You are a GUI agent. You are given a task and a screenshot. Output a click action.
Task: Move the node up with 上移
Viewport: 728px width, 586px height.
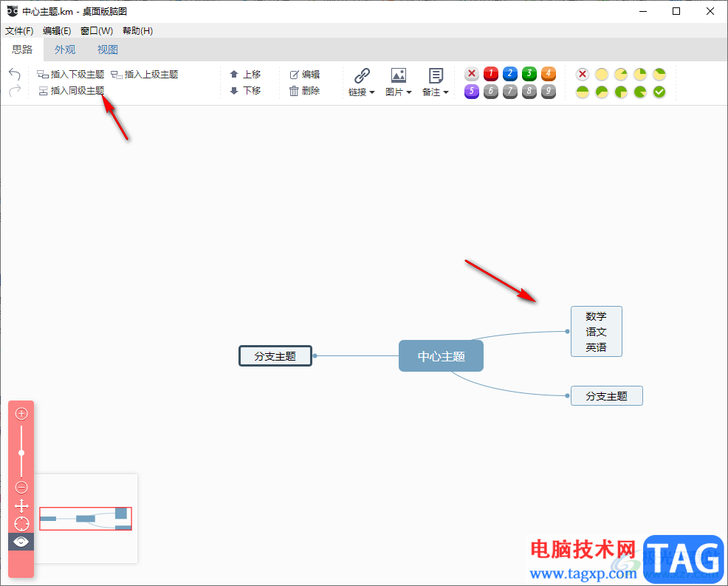pyautogui.click(x=245, y=75)
